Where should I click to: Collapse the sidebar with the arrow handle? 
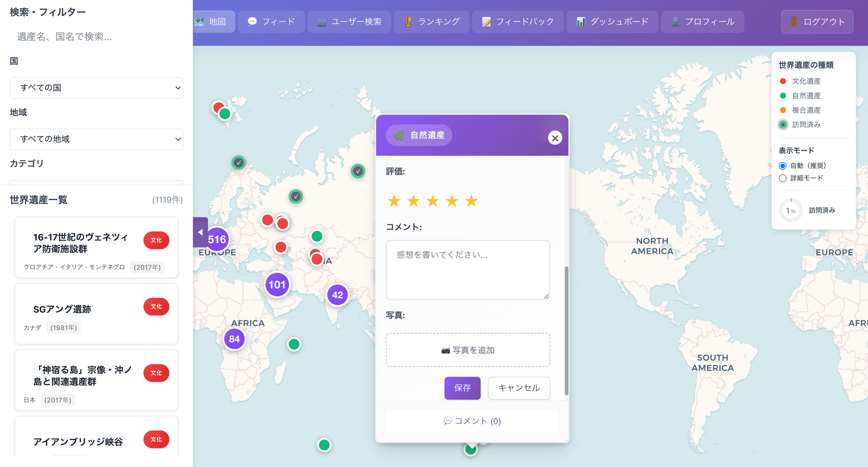point(200,232)
